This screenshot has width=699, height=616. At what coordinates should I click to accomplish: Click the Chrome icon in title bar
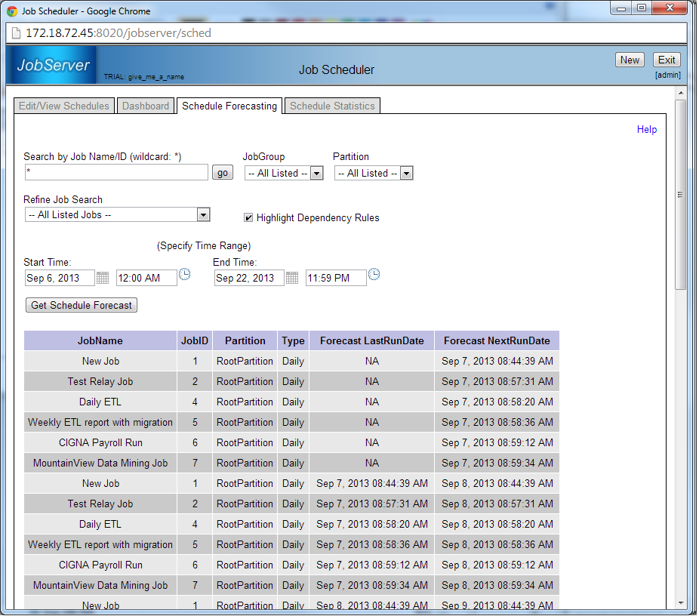click(x=13, y=11)
